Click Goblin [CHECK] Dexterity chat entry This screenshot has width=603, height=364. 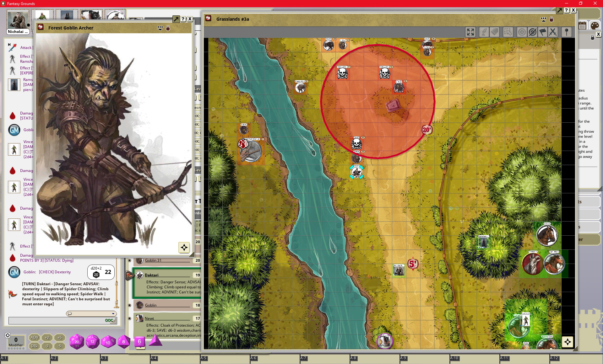[47, 272]
